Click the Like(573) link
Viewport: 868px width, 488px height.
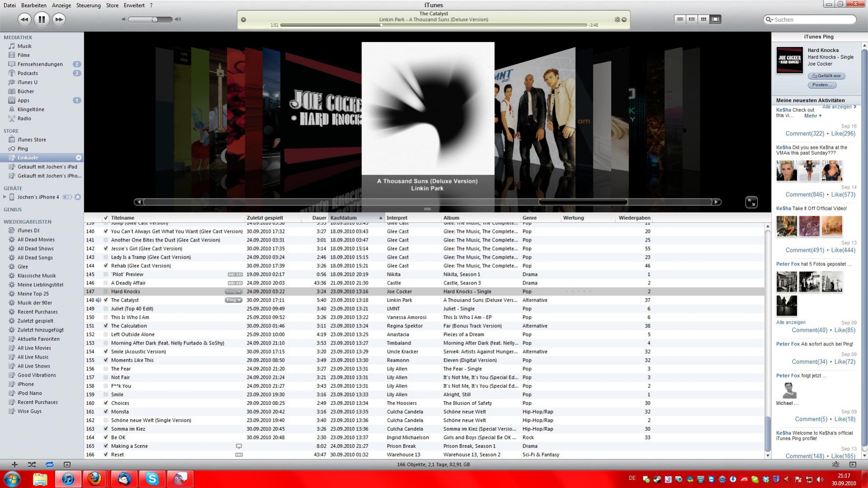(843, 195)
